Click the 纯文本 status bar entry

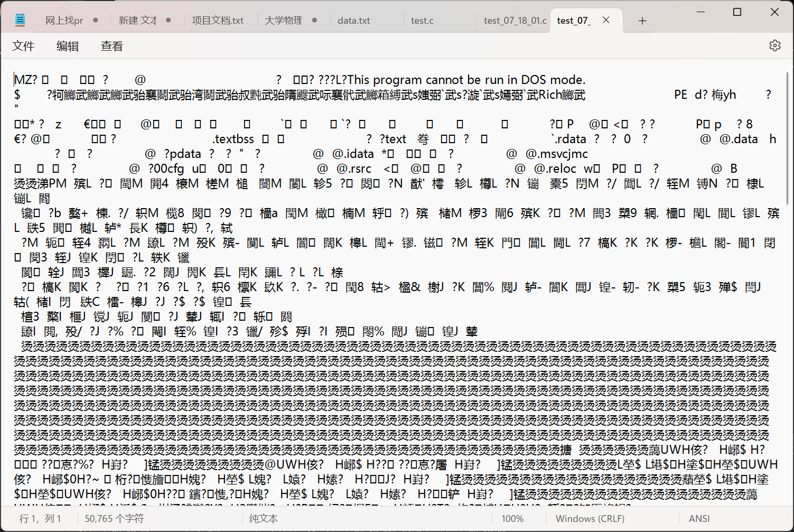[264, 519]
